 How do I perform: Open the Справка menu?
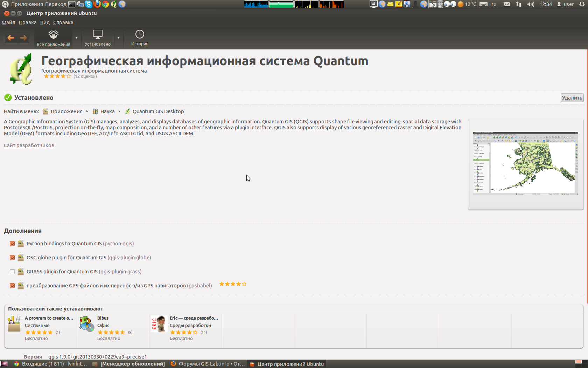[63, 22]
